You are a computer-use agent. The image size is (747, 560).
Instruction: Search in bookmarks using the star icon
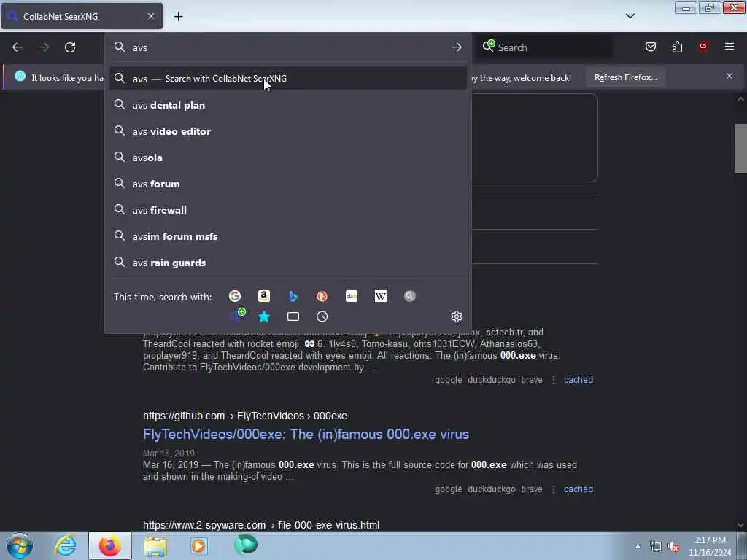tap(264, 316)
